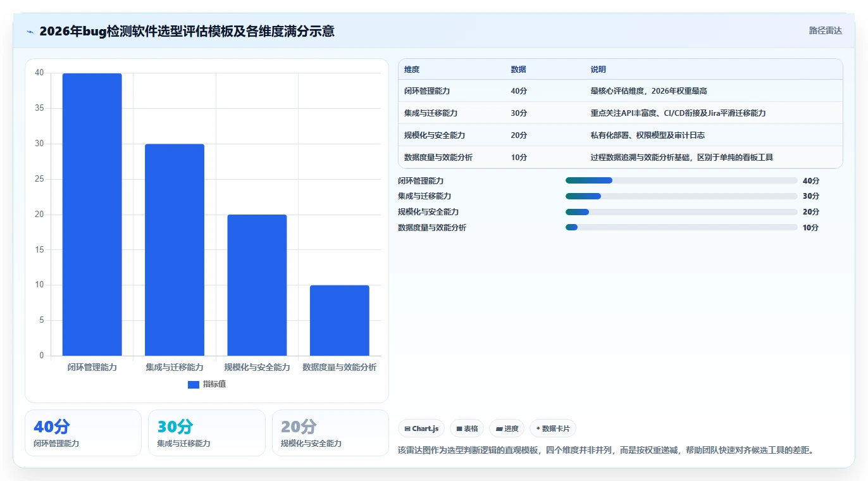
Task: Click the 数据度量与效能分析 label in the progress list
Action: pyautogui.click(x=432, y=228)
